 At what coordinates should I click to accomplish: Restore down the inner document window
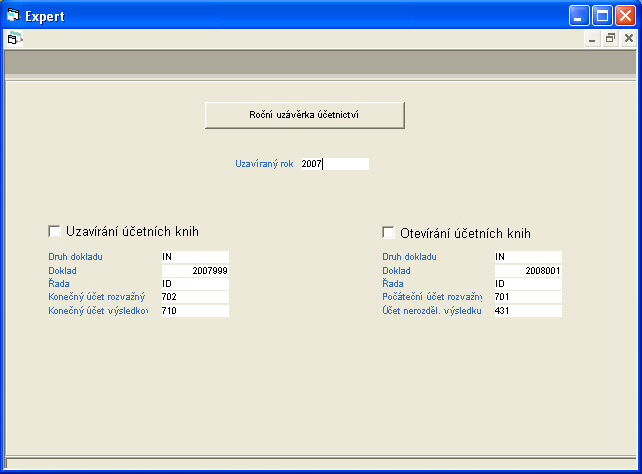tap(610, 38)
